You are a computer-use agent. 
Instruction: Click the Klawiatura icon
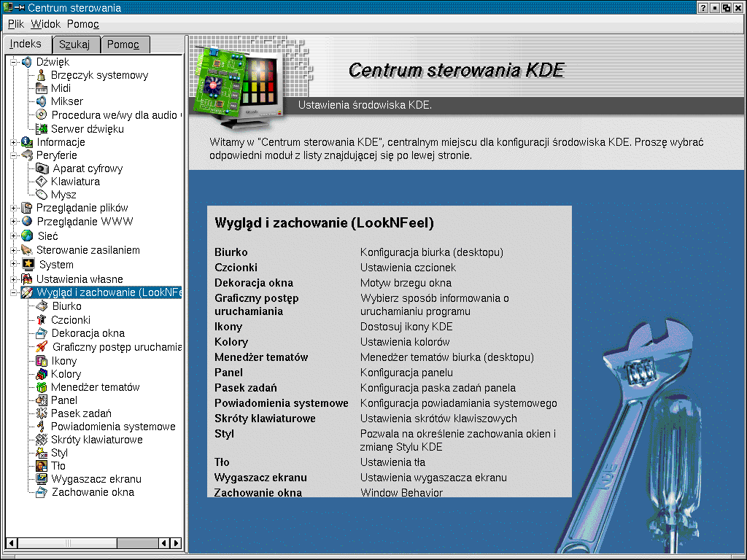click(42, 182)
